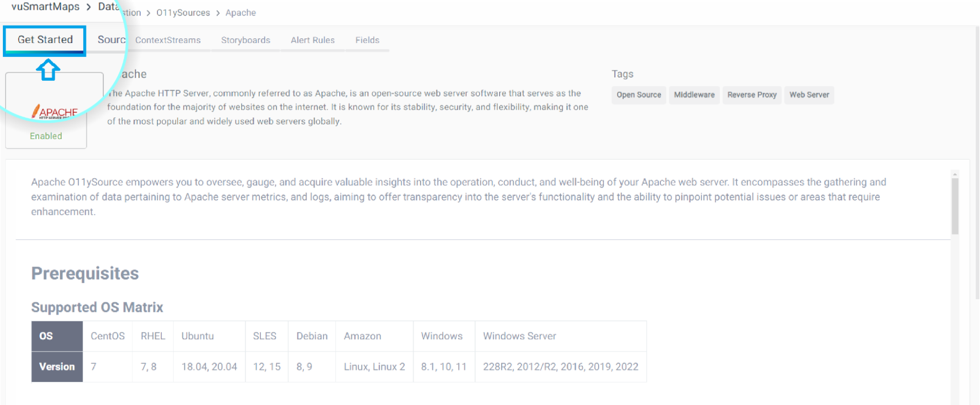Click the content panel's vertical scrollbar thumb
The image size is (980, 405).
pos(955,206)
